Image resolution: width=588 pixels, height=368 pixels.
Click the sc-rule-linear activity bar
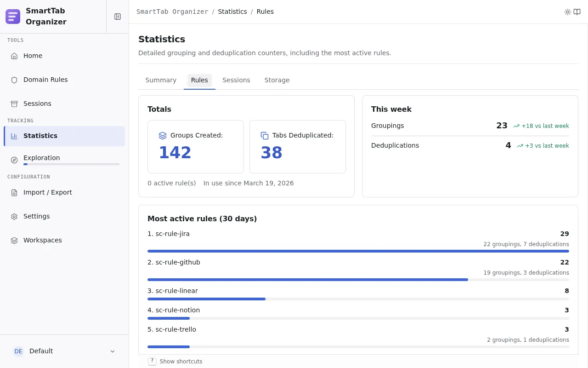click(x=358, y=299)
